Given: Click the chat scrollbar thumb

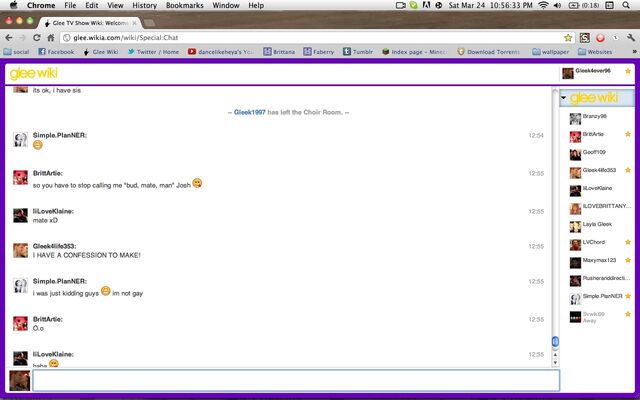Looking at the screenshot, I should point(555,341).
